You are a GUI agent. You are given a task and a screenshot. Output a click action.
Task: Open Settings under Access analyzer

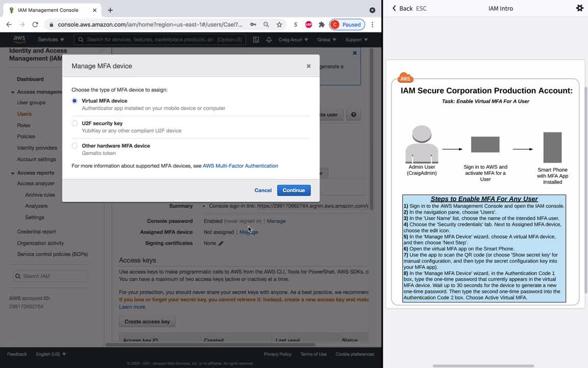pyautogui.click(x=35, y=217)
